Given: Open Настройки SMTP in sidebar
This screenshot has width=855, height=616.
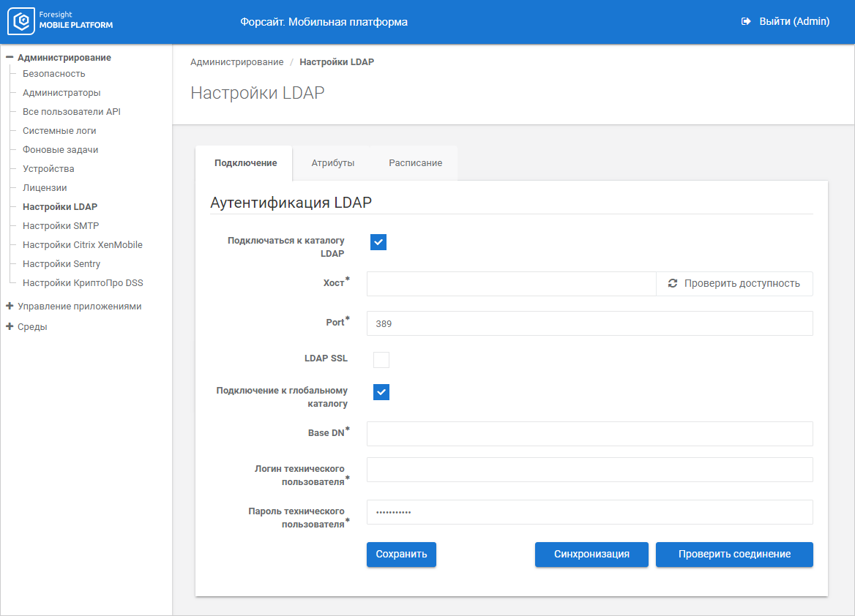Looking at the screenshot, I should click(x=61, y=226).
